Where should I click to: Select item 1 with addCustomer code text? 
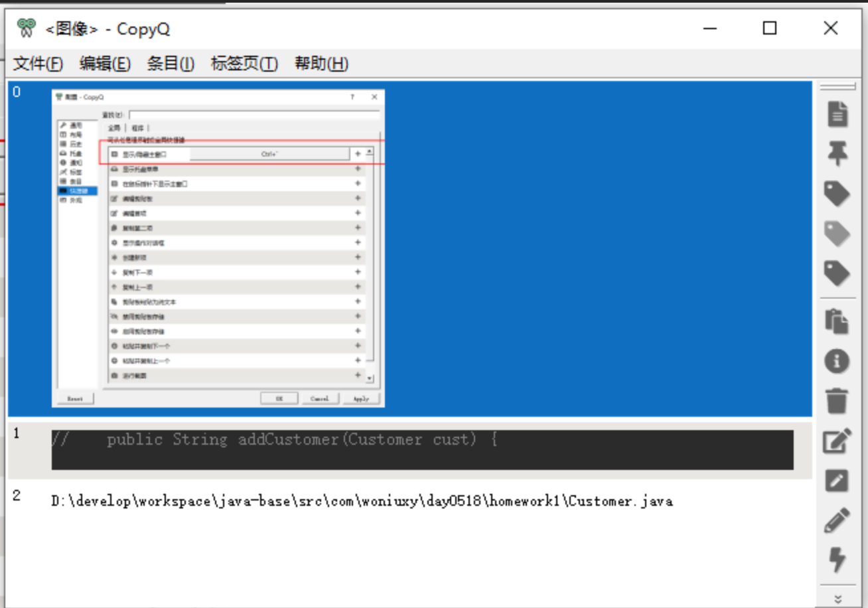410,450
